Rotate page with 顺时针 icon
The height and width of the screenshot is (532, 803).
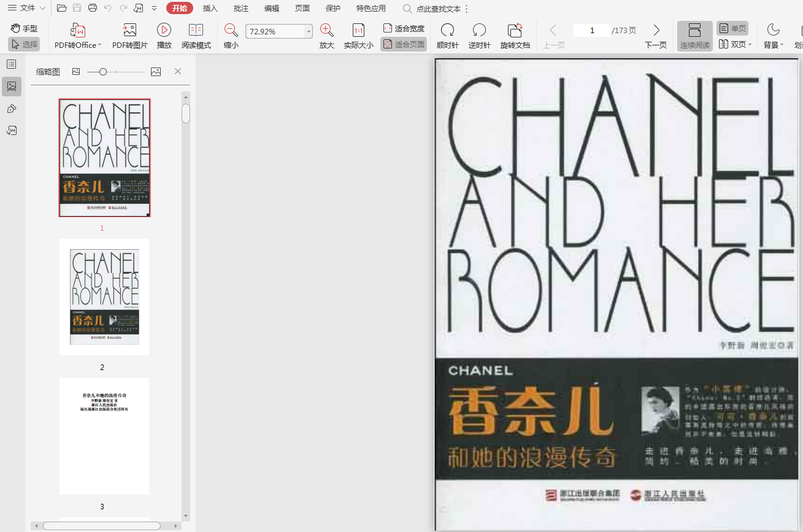click(447, 31)
